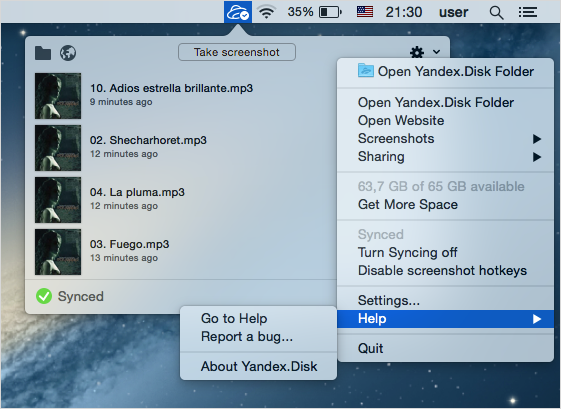
Task: Open the globe website icon
Action: [68, 53]
